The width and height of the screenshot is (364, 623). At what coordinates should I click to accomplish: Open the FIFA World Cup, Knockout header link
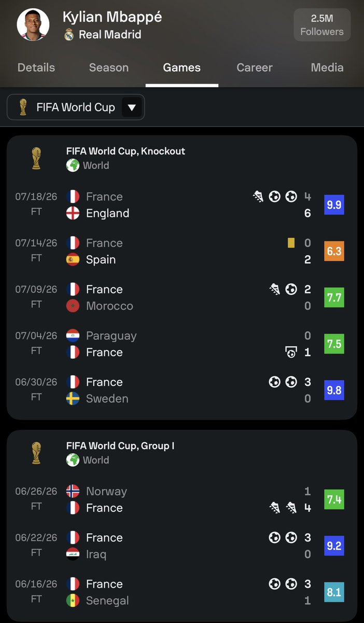tap(125, 151)
